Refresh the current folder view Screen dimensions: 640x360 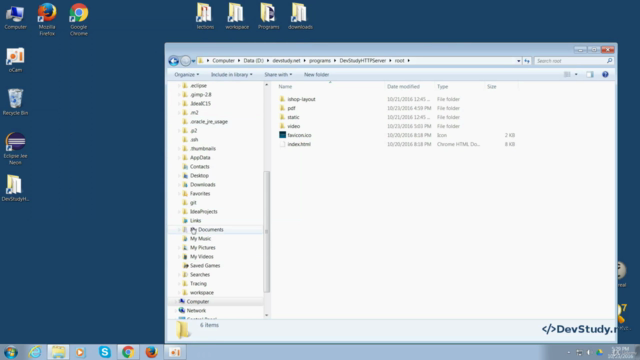tap(527, 61)
